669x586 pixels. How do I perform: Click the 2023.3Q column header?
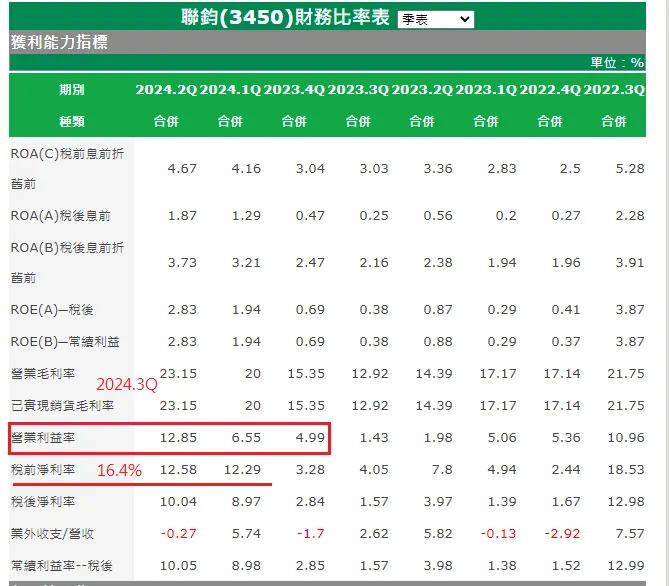[x=358, y=90]
